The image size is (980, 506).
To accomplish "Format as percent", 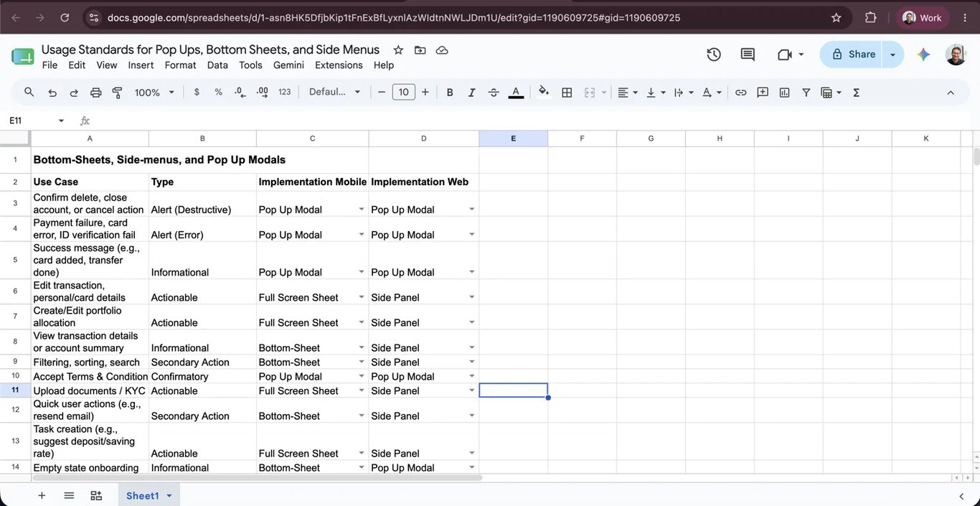I will coord(219,92).
